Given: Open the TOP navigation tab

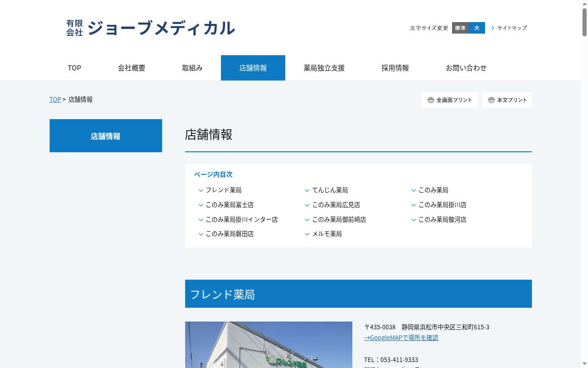Looking at the screenshot, I should pos(74,68).
